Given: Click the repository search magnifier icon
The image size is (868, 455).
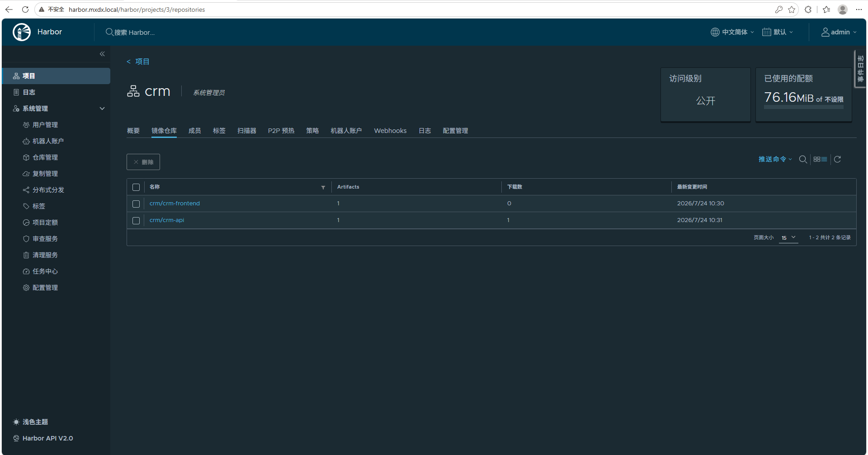Looking at the screenshot, I should 803,159.
